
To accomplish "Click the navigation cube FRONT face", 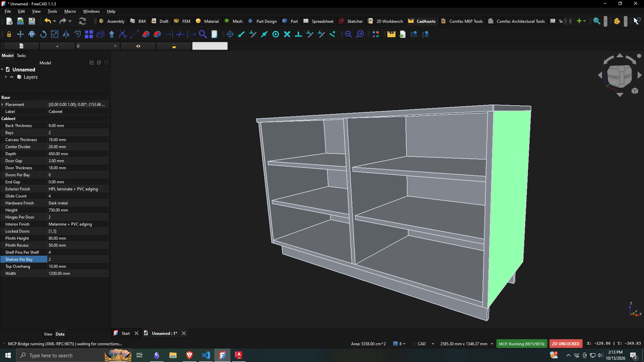I will pos(614,77).
